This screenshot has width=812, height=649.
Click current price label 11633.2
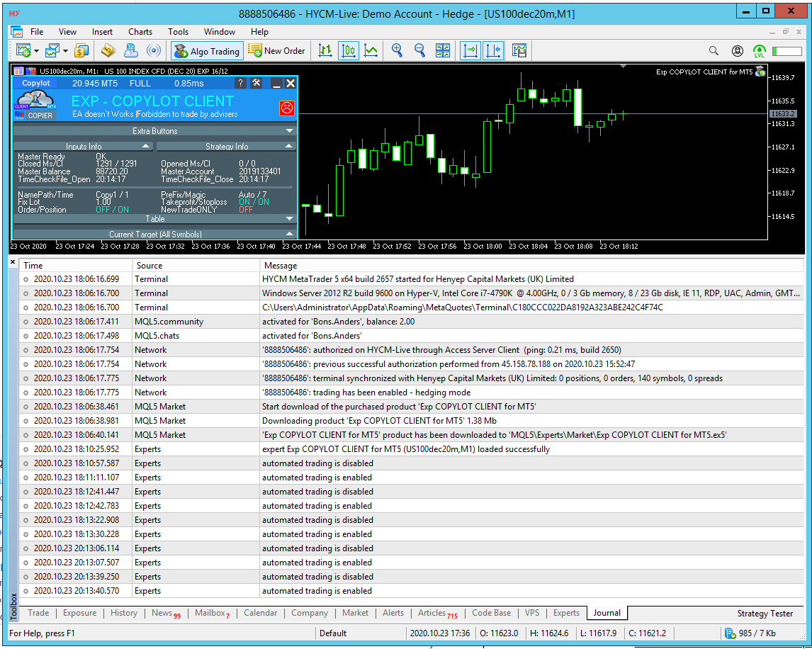coord(783,113)
